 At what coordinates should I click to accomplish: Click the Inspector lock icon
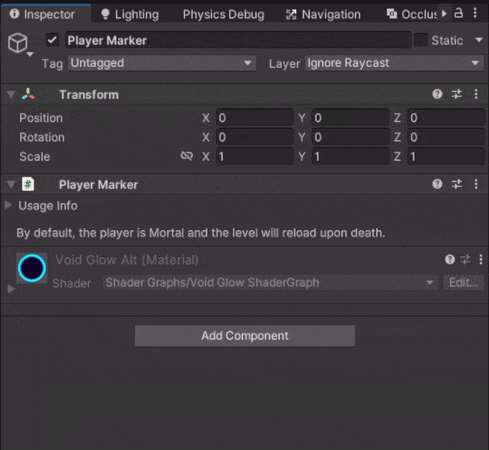459,13
